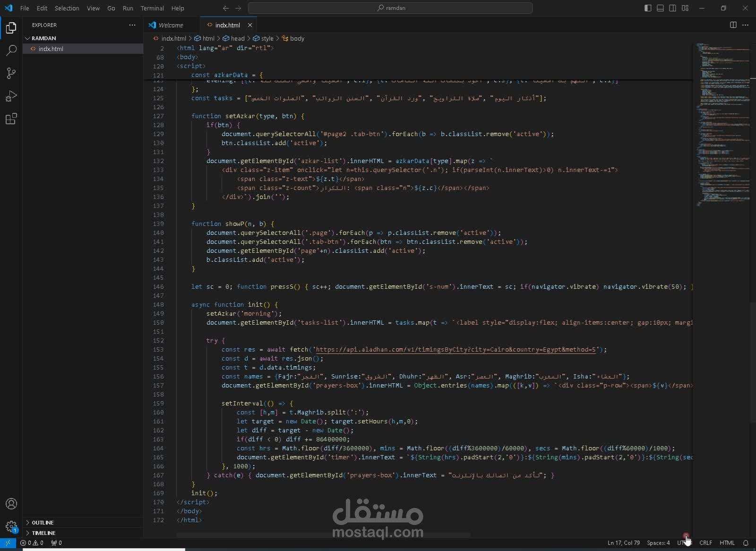756x551 pixels.
Task: Open the Accounts icon in activity bar
Action: [11, 504]
